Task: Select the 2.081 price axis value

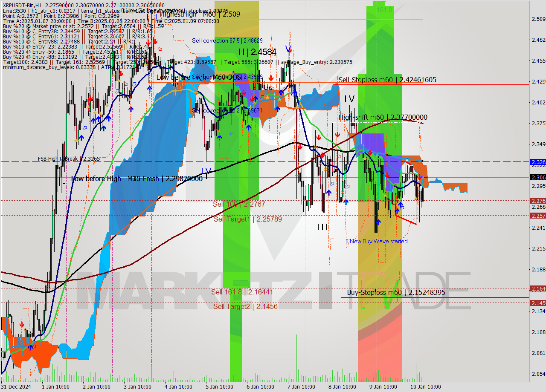Action: (538, 353)
